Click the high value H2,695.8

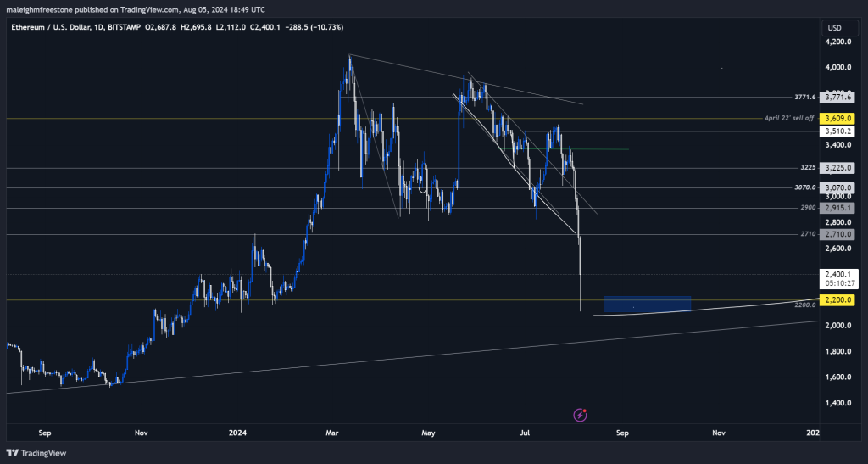(196, 26)
